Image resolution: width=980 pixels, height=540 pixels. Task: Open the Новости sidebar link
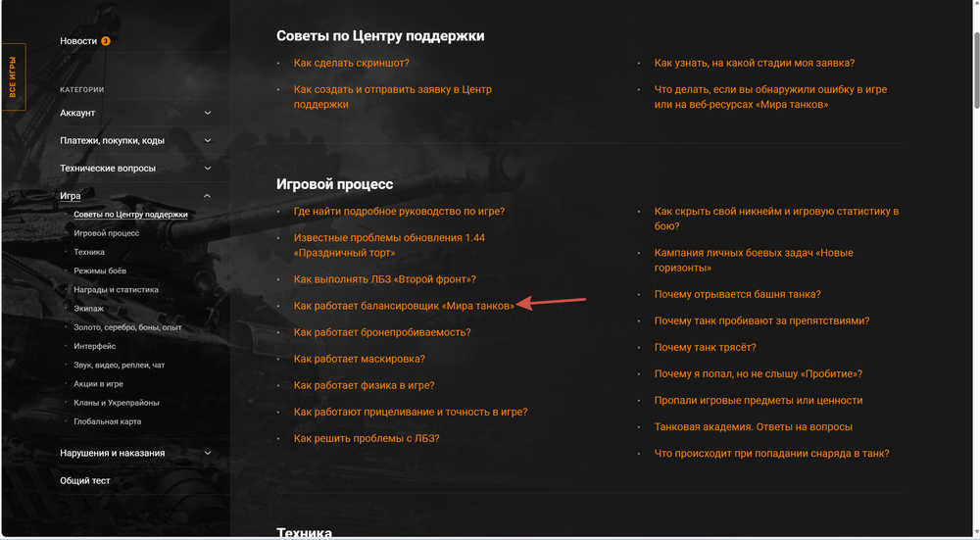78,41
